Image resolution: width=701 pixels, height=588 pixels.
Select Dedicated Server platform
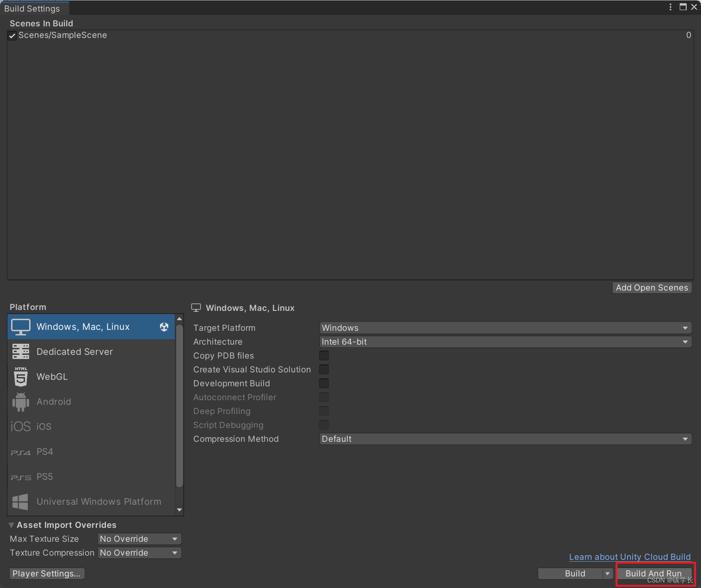[91, 352]
